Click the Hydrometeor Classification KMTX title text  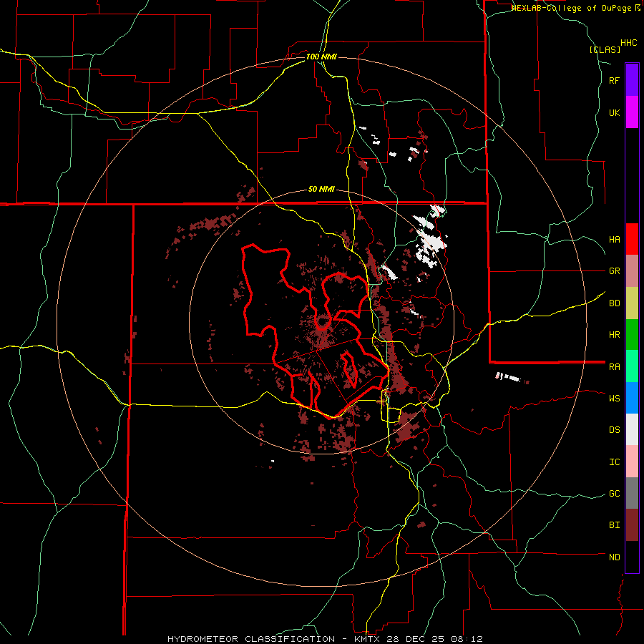click(325, 639)
